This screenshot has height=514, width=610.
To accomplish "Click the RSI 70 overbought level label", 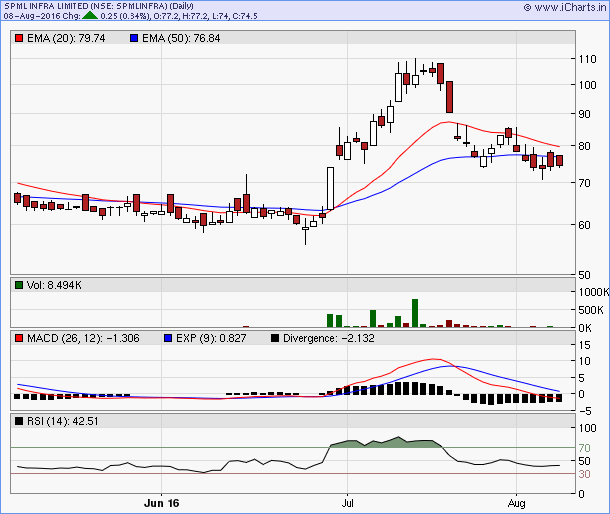I will pos(584,448).
